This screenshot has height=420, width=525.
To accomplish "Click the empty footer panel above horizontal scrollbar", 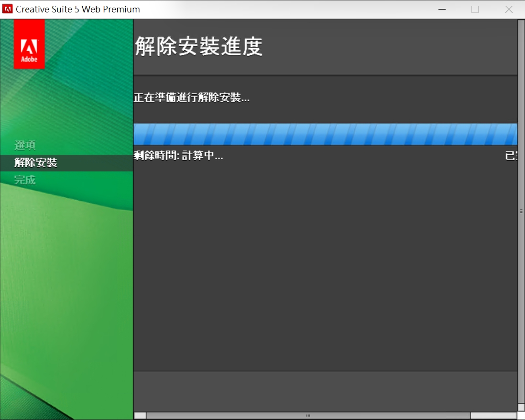I will pos(325,391).
